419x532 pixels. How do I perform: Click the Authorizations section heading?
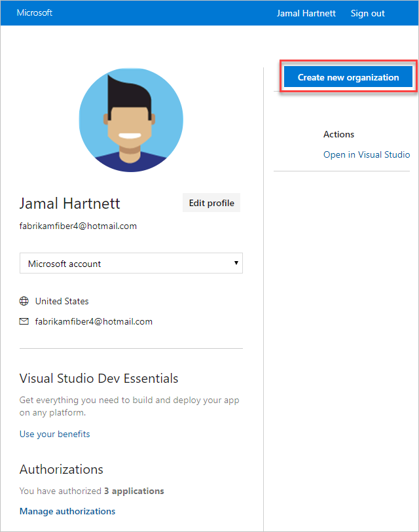click(62, 469)
